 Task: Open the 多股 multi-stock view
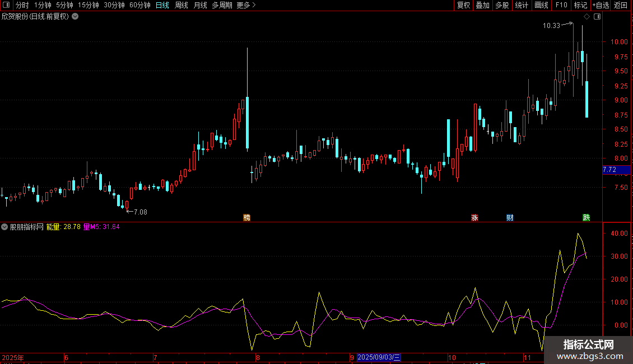502,5
